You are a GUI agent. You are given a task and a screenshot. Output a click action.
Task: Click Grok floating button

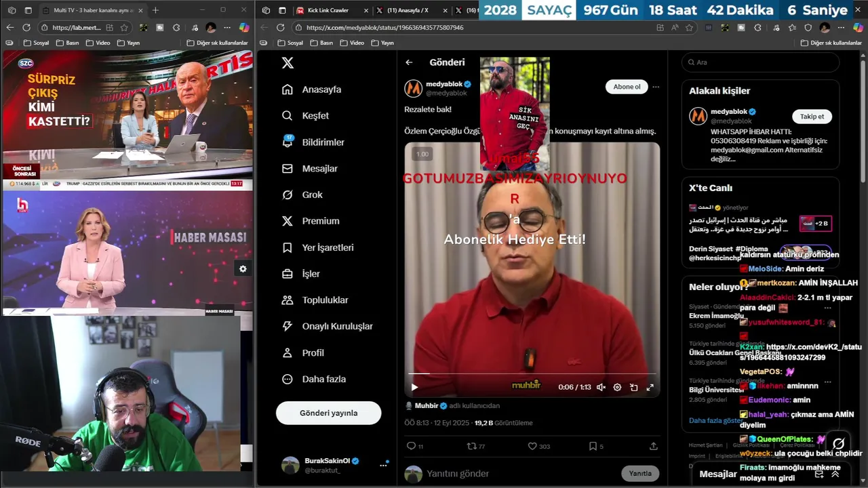click(x=838, y=444)
